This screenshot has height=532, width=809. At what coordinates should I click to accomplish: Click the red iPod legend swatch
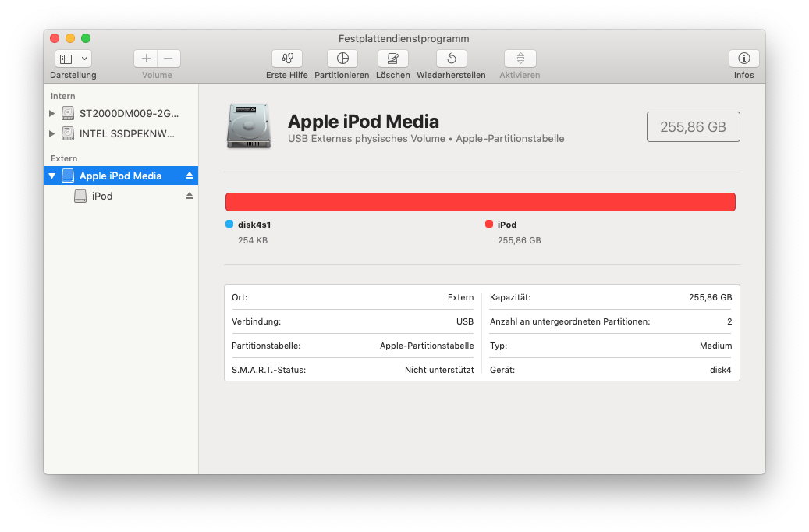pyautogui.click(x=489, y=224)
